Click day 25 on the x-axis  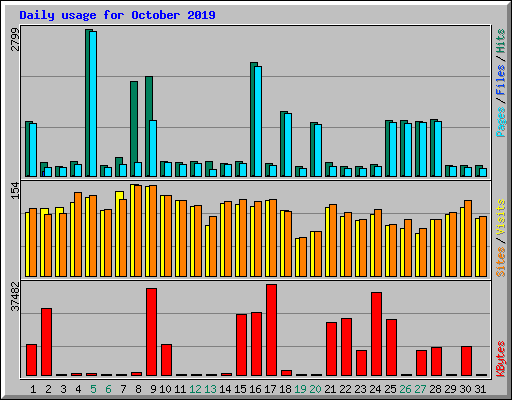pos(390,389)
